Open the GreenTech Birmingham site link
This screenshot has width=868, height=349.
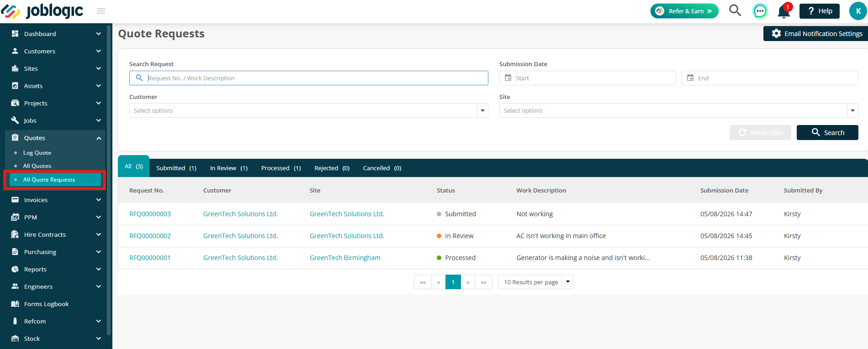tap(345, 258)
